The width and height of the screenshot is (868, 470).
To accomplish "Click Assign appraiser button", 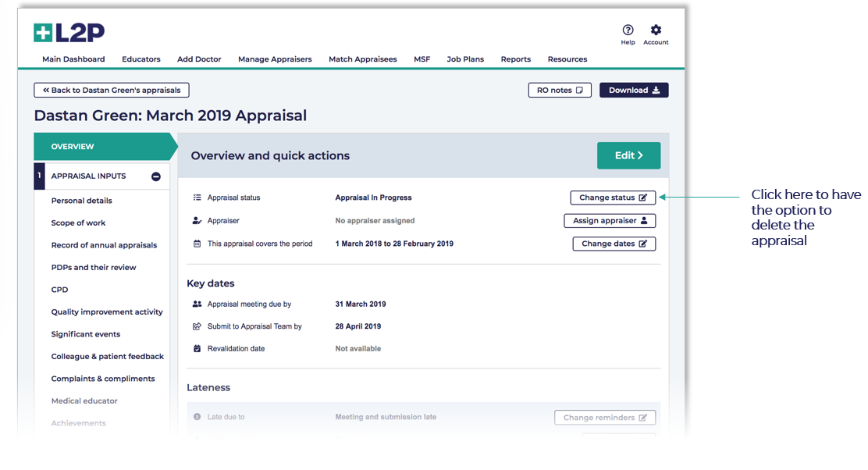I will (x=610, y=221).
